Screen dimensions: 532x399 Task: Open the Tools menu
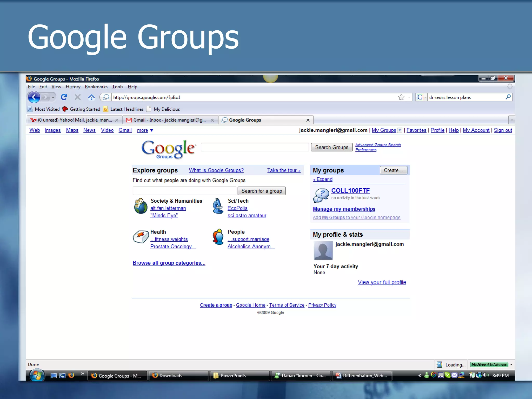[x=118, y=87]
